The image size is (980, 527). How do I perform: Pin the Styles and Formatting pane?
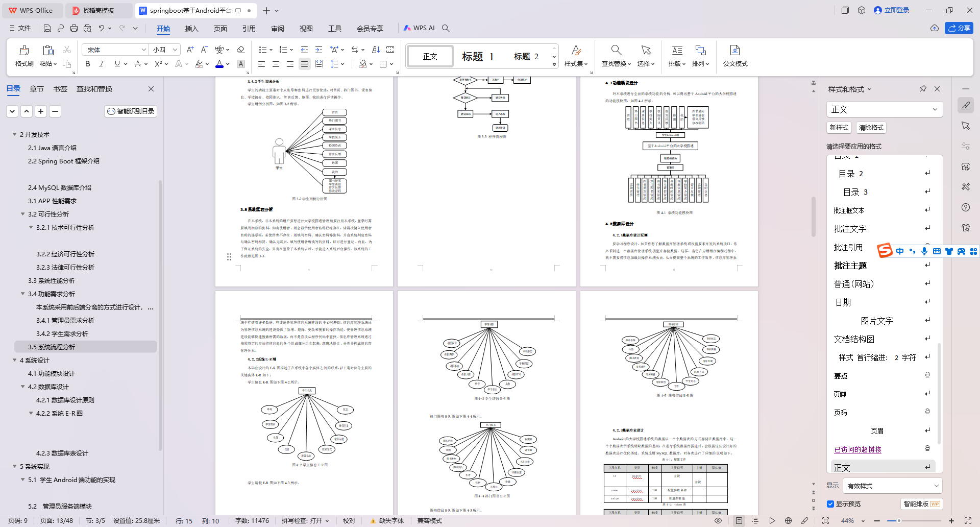click(x=923, y=89)
